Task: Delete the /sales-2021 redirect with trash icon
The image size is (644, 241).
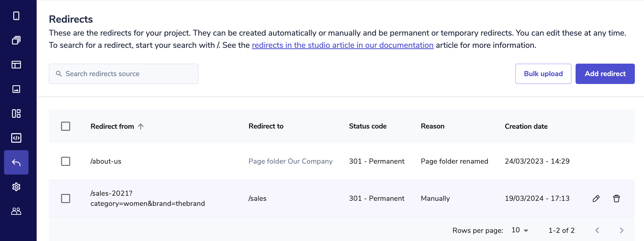Action: tap(616, 199)
